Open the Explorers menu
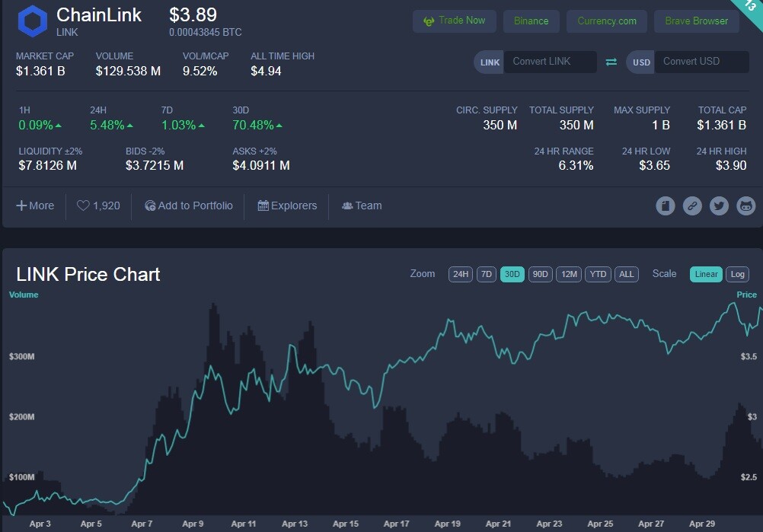Screen dimensions: 763x532 click(x=287, y=205)
